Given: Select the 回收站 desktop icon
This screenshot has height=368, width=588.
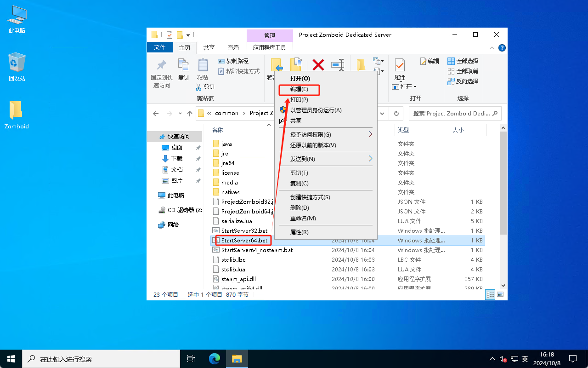Looking at the screenshot, I should 17,67.
